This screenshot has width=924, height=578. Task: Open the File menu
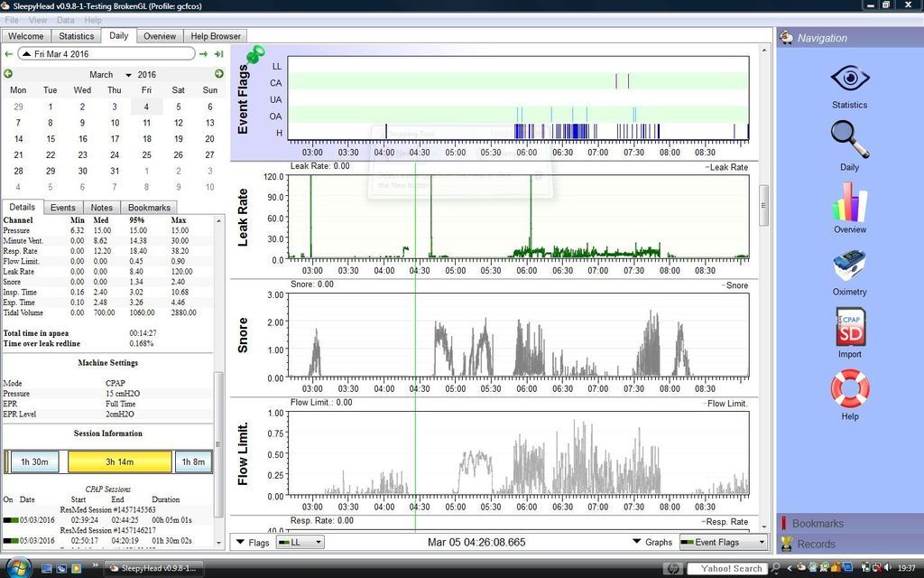pos(11,20)
